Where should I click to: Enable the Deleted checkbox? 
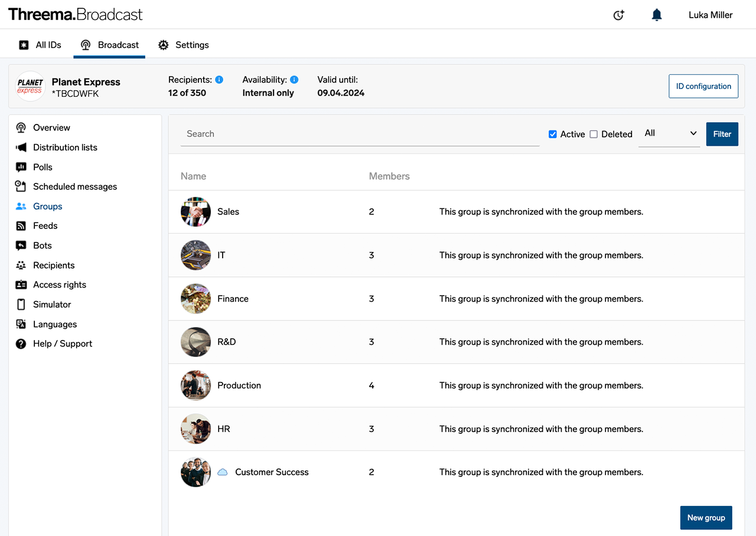coord(594,134)
